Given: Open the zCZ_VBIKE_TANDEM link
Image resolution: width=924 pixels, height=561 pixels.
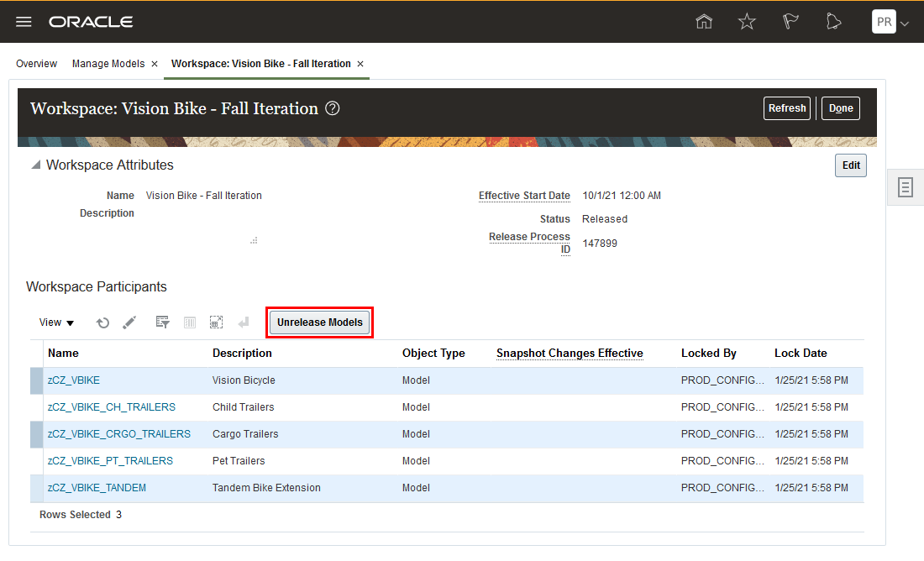Looking at the screenshot, I should [x=97, y=488].
